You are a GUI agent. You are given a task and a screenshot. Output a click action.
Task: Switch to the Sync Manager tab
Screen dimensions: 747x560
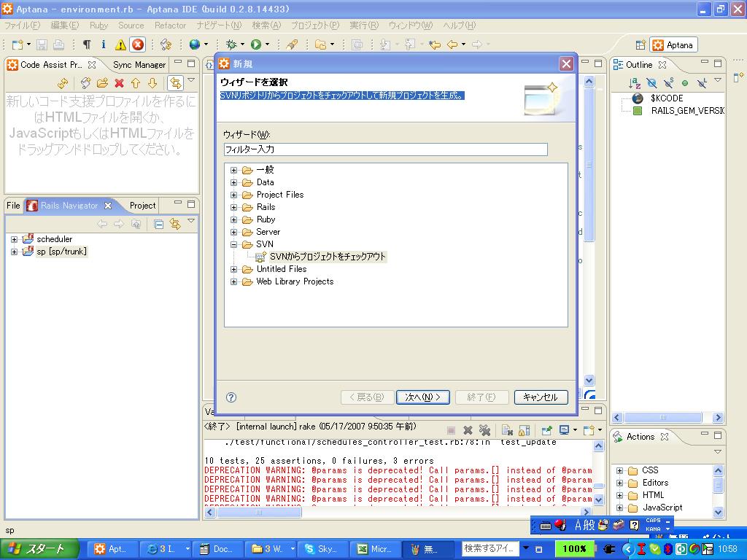click(x=139, y=65)
